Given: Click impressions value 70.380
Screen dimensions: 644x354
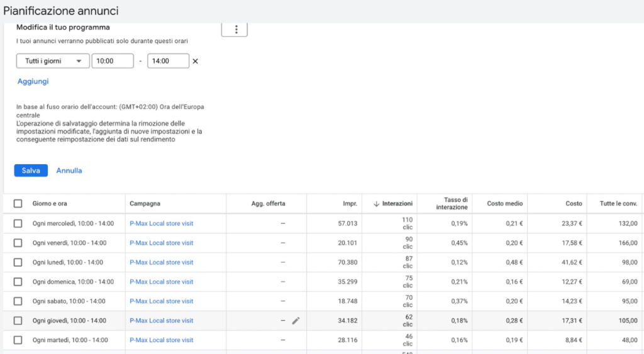Looking at the screenshot, I should pos(347,262).
